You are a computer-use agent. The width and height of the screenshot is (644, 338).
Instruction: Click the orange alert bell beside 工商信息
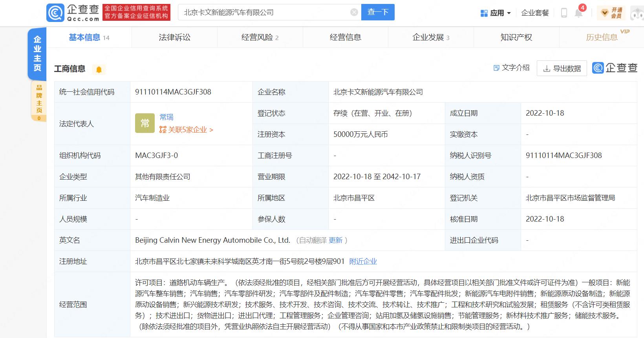point(99,69)
